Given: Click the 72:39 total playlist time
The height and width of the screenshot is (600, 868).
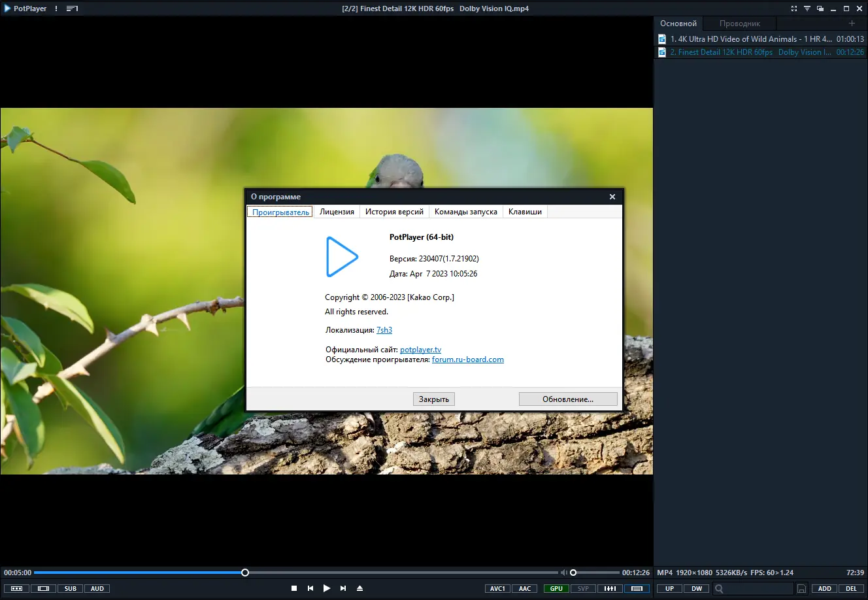Looking at the screenshot, I should tap(855, 573).
